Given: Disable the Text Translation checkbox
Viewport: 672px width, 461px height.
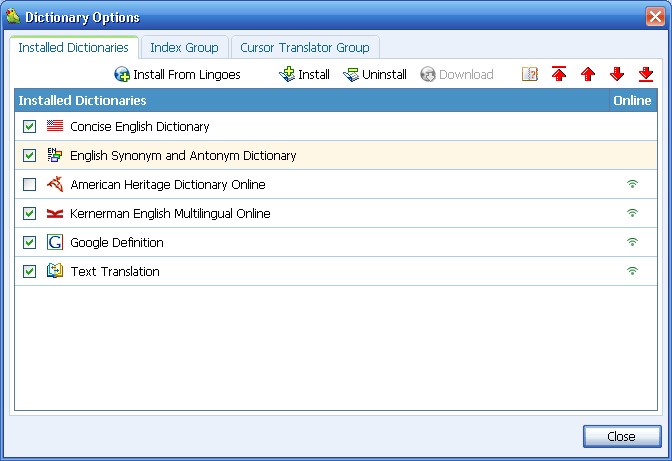Looking at the screenshot, I should click(29, 272).
